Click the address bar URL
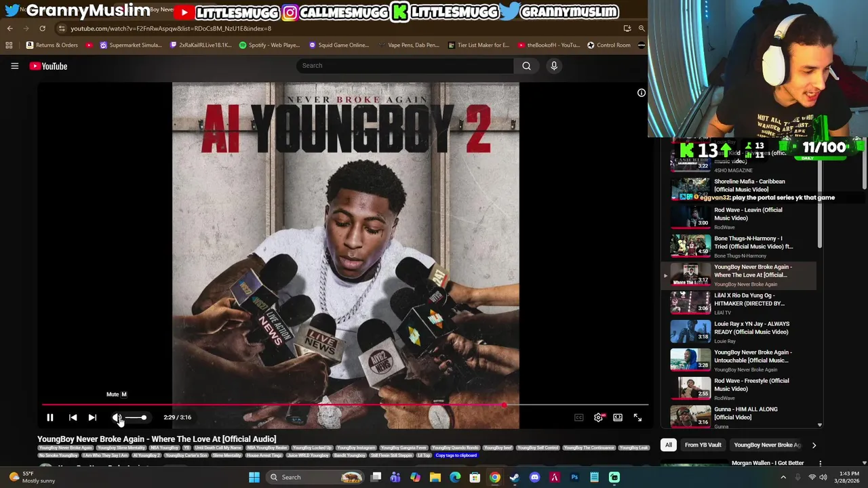The image size is (868, 488). click(171, 28)
